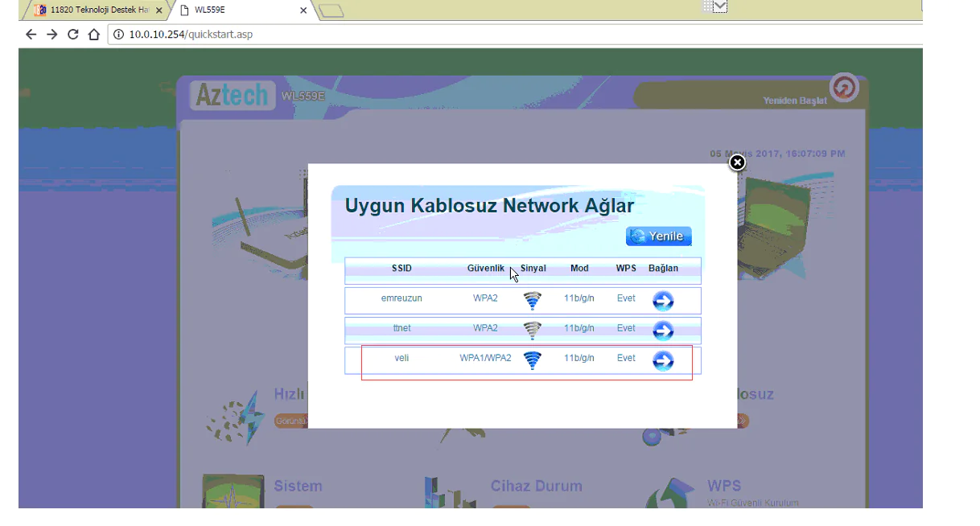Click the WPS column header

coord(626,269)
